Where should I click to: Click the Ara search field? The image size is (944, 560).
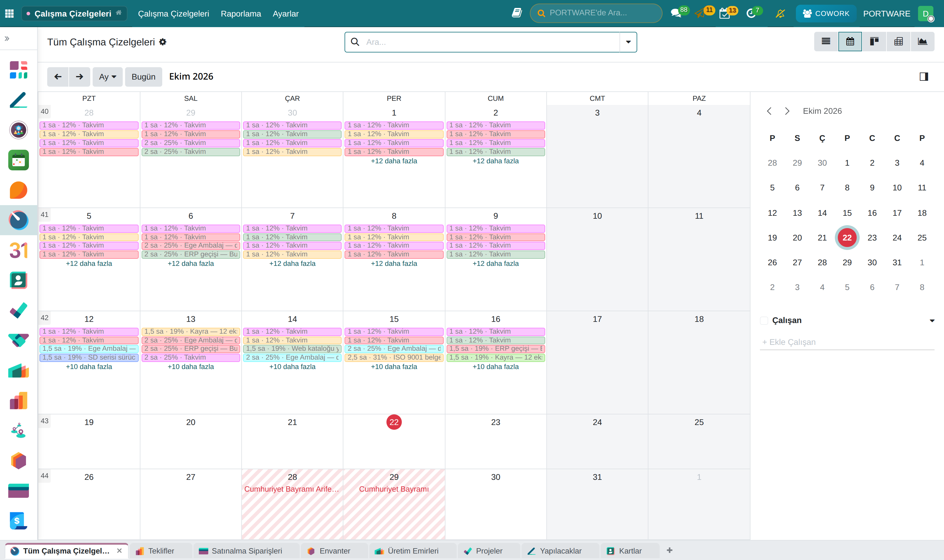click(x=491, y=42)
